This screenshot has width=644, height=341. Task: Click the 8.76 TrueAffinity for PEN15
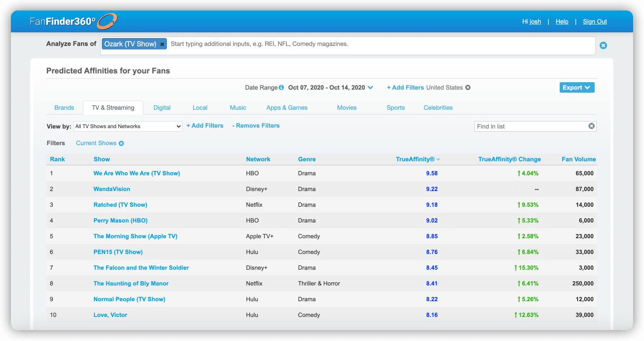coord(432,252)
